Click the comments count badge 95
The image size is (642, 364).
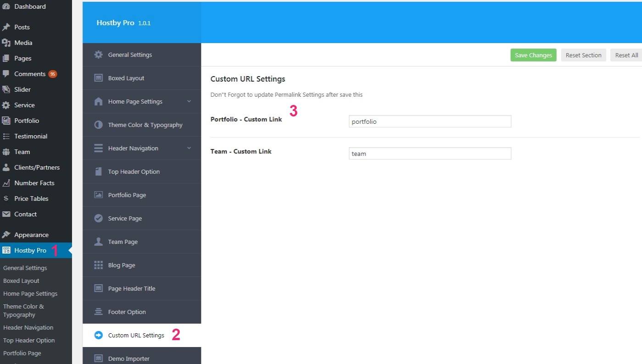pos(53,74)
